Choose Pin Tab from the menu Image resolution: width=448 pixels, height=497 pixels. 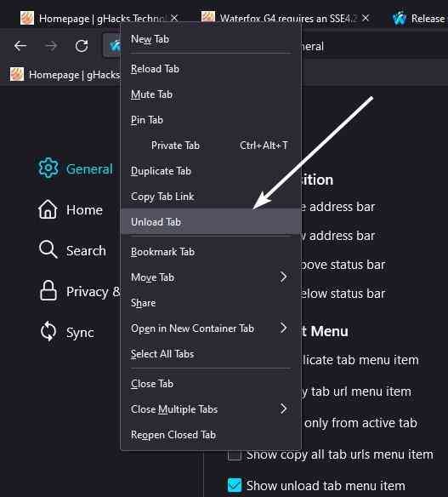tap(211, 120)
